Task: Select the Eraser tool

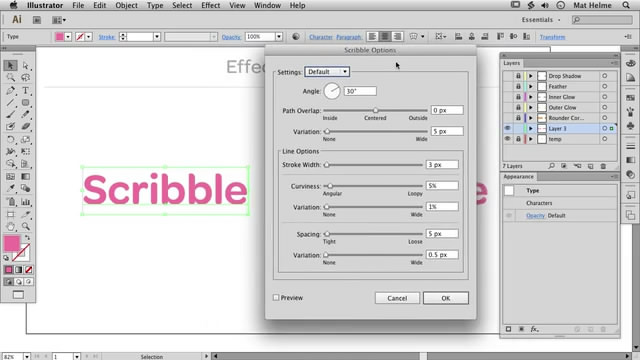Action: 25,127
